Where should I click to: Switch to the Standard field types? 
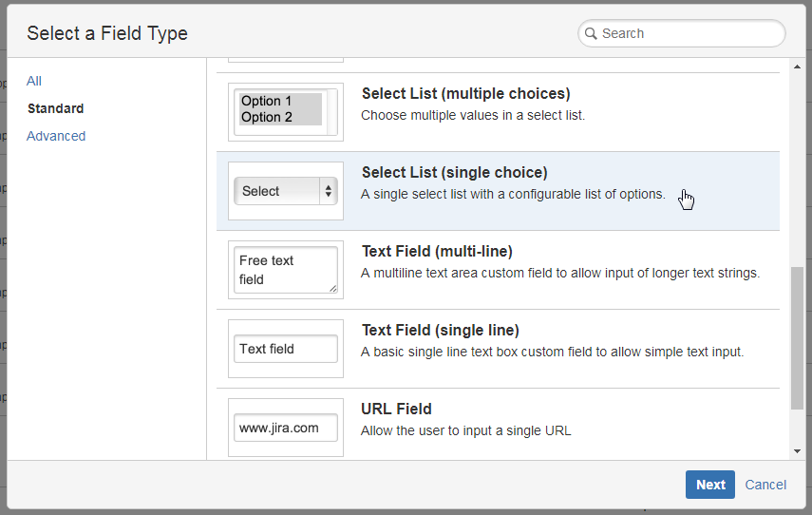click(x=55, y=108)
